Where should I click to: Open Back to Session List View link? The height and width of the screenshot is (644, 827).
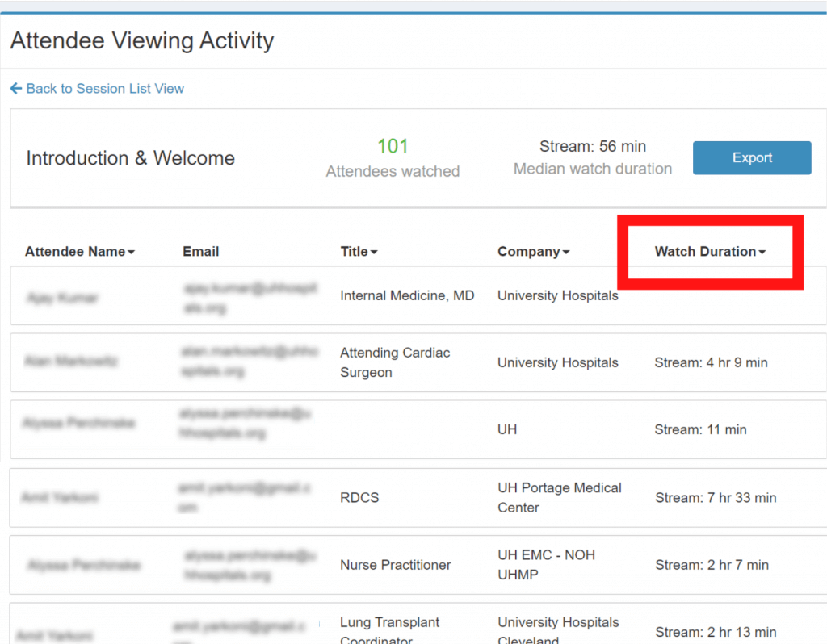pyautogui.click(x=105, y=89)
